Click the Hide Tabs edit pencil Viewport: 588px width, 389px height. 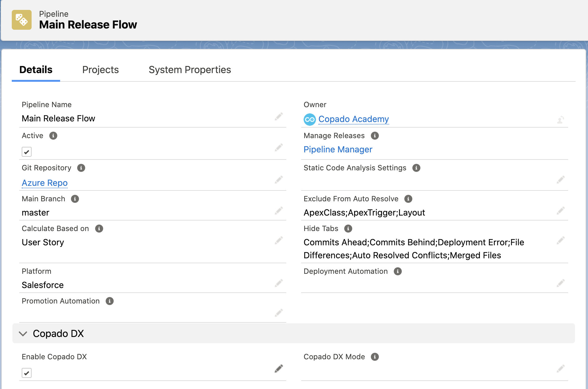click(x=561, y=241)
